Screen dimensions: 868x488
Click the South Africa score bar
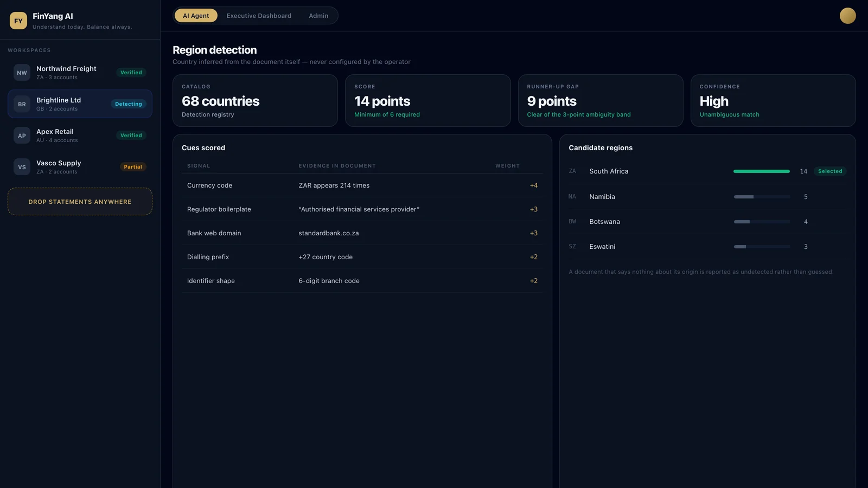(x=762, y=171)
